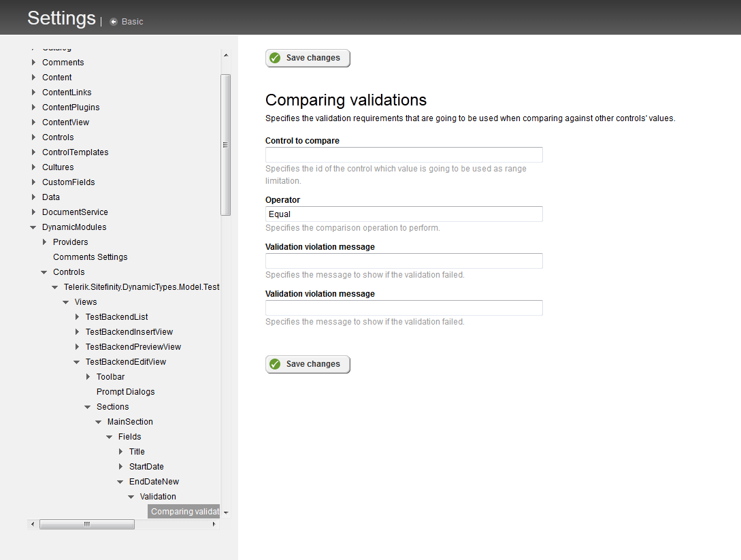Click the back arrow icon beside Basic

(114, 22)
